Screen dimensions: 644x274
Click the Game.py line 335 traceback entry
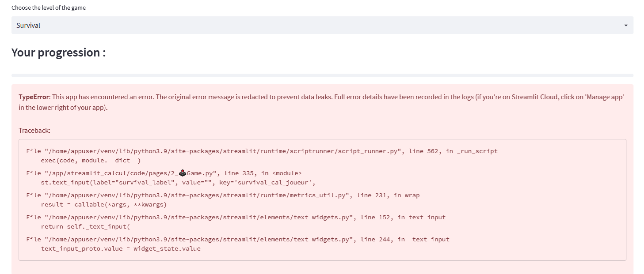tap(164, 173)
